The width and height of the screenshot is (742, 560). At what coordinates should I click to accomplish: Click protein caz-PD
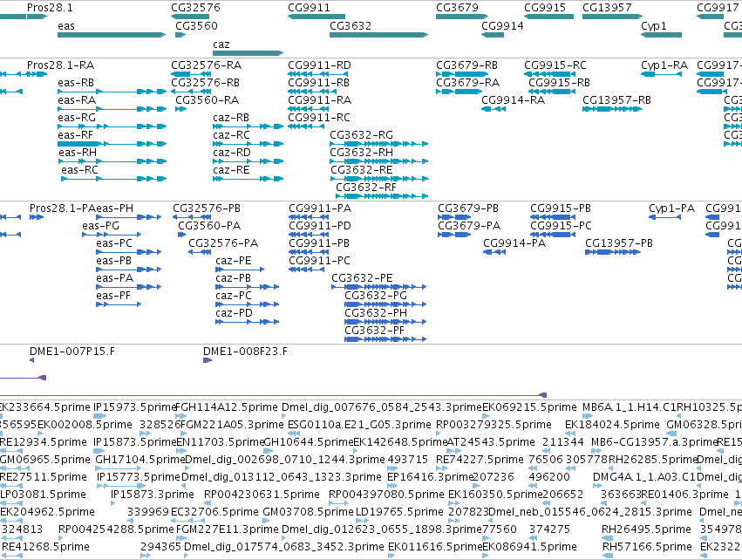coord(234,313)
